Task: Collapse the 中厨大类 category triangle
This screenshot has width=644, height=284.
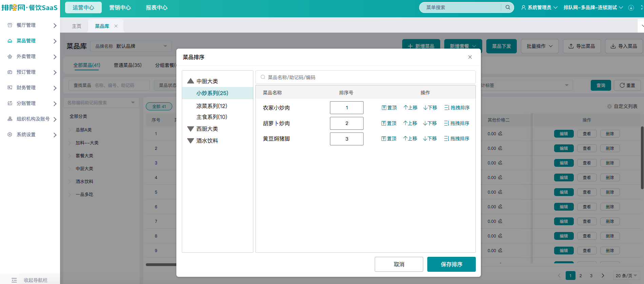Action: coord(191,81)
